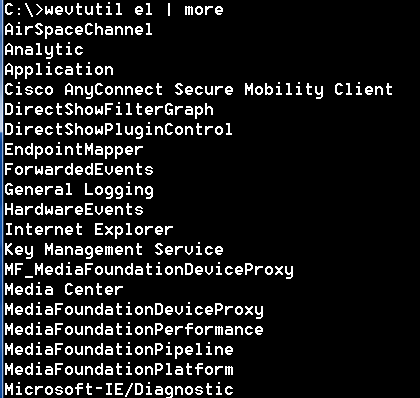Select the Microsoft-IE/Diagnostic log line

pyautogui.click(x=119, y=390)
